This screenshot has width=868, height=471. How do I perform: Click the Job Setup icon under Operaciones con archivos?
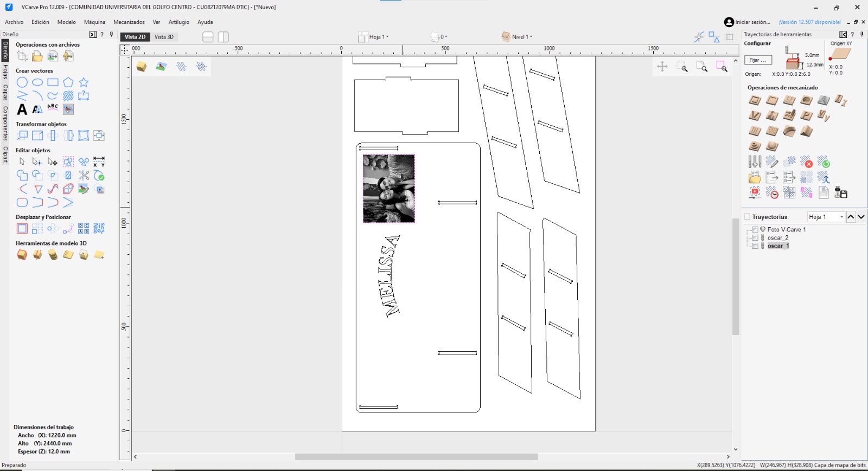click(22, 56)
